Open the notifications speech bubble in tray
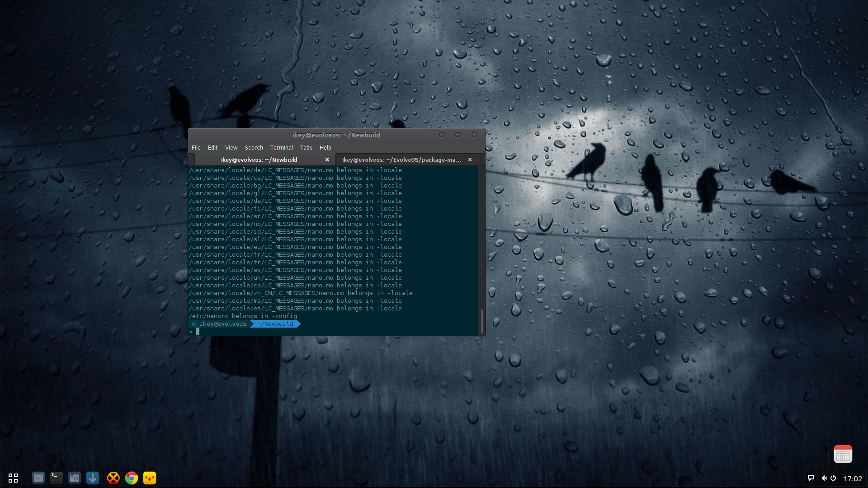 point(811,478)
